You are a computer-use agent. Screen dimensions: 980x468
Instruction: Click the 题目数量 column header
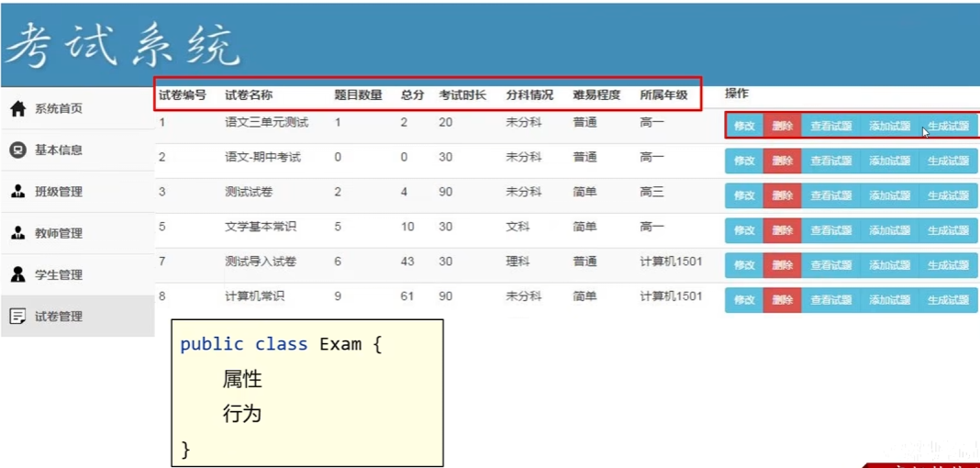[x=358, y=95]
